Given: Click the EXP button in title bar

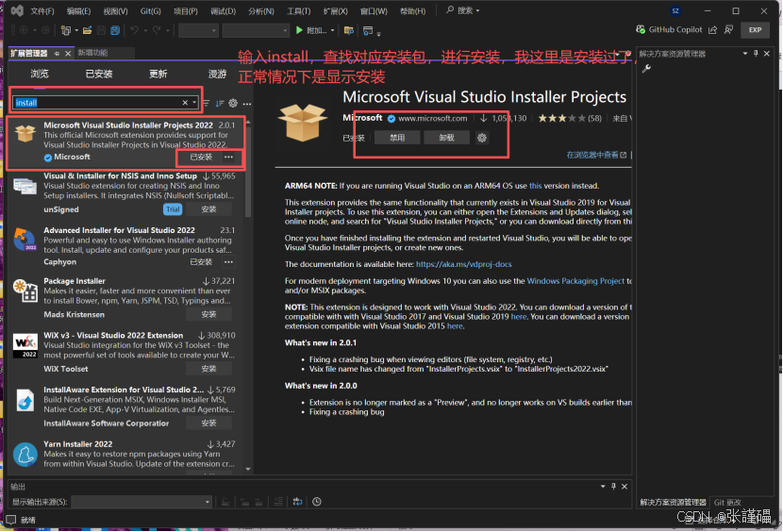Looking at the screenshot, I should click(x=755, y=30).
